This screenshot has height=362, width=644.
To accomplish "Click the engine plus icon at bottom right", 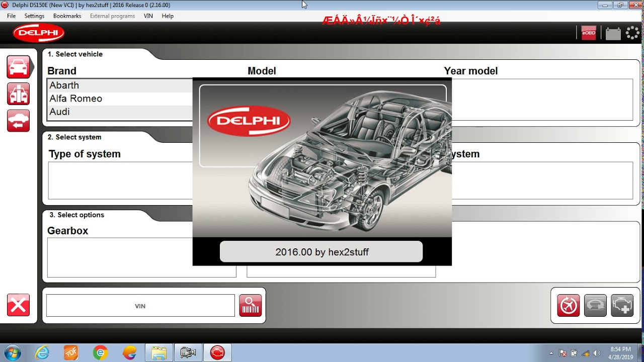I will point(622,305).
